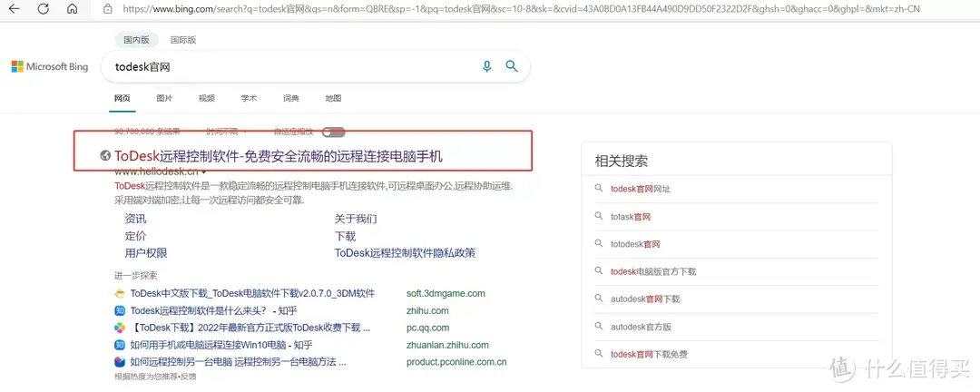
Task: Click the search icon beside todesk官网网址
Action: tap(599, 188)
